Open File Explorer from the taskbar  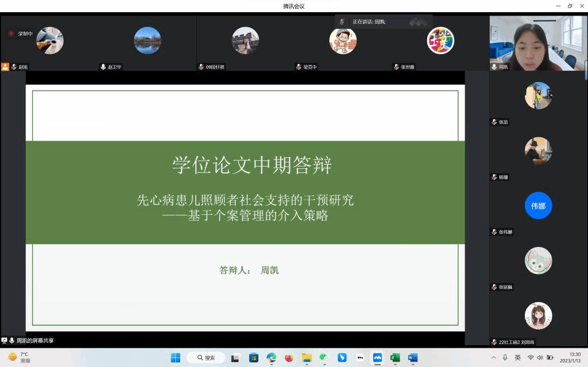point(307,357)
